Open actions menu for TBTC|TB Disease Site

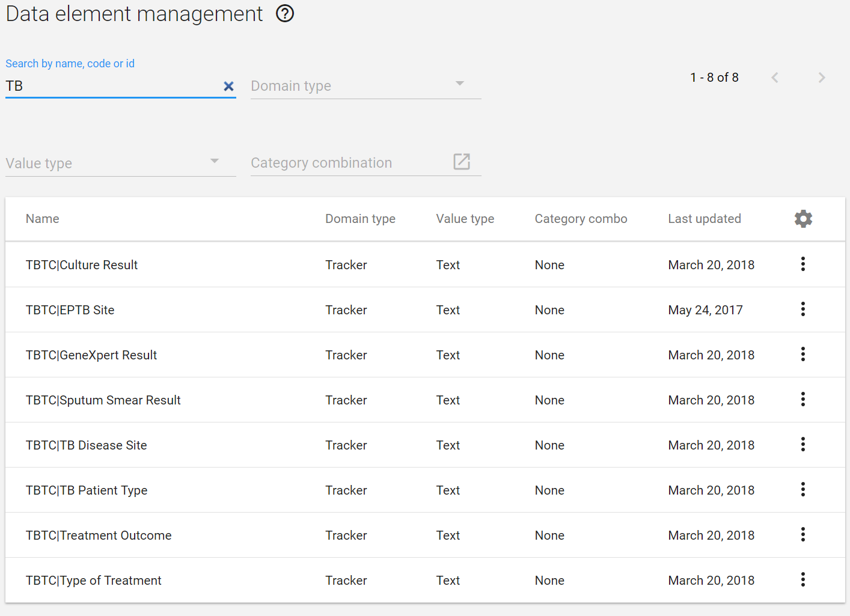pos(803,444)
